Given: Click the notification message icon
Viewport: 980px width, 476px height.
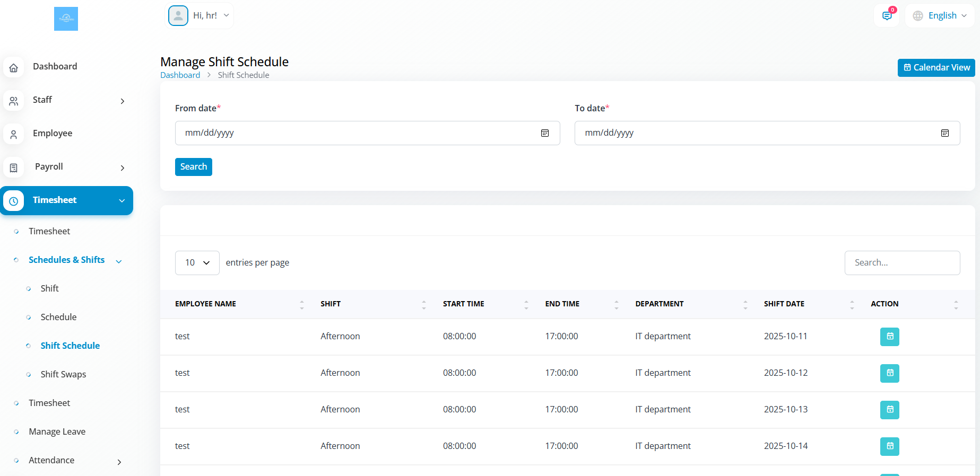Looking at the screenshot, I should pos(887,16).
